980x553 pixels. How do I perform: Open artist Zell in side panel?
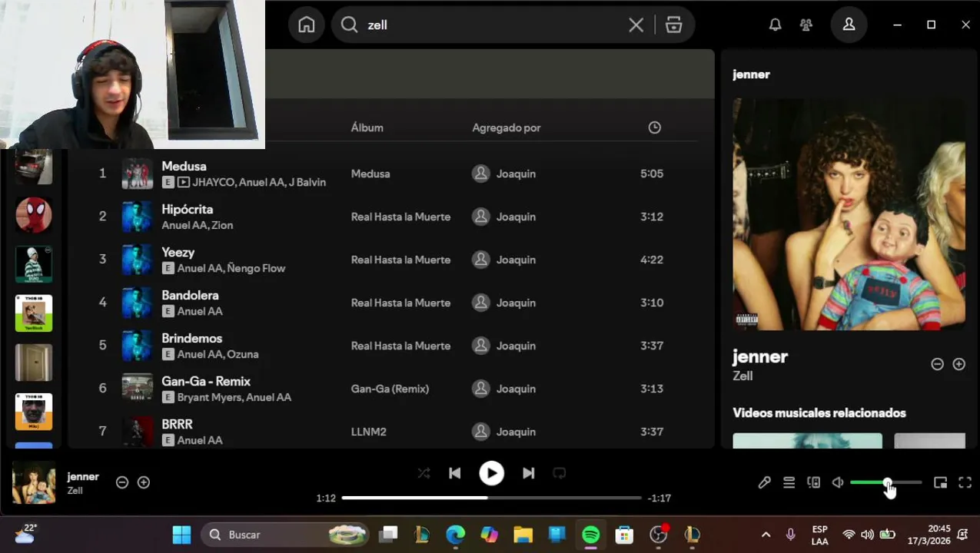pos(742,376)
